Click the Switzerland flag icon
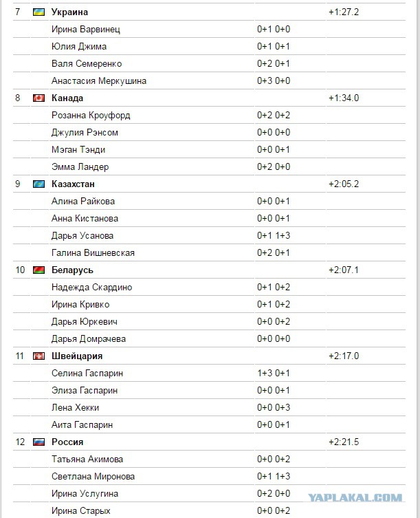420x518 pixels. coord(38,356)
